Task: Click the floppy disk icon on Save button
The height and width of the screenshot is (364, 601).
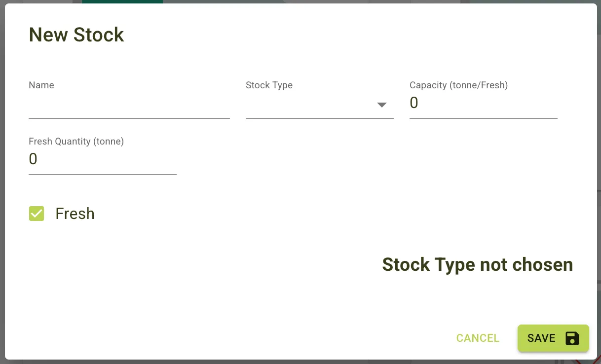Action: 572,338
